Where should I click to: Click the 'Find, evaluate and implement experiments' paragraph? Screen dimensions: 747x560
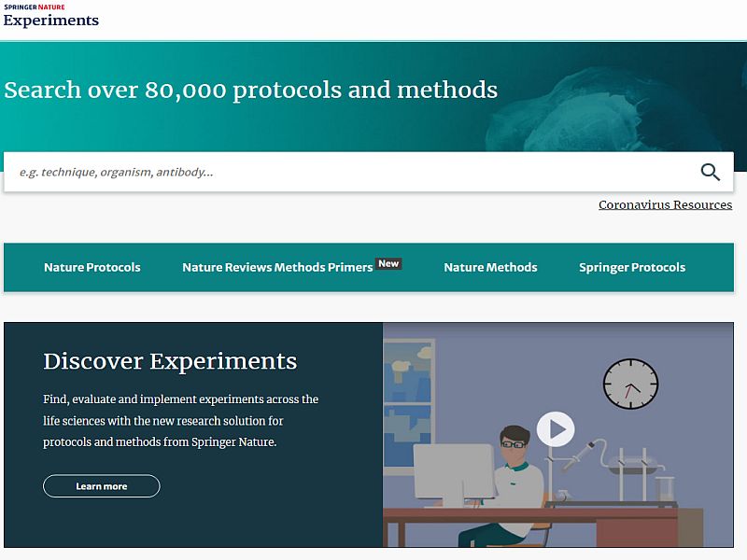180,421
